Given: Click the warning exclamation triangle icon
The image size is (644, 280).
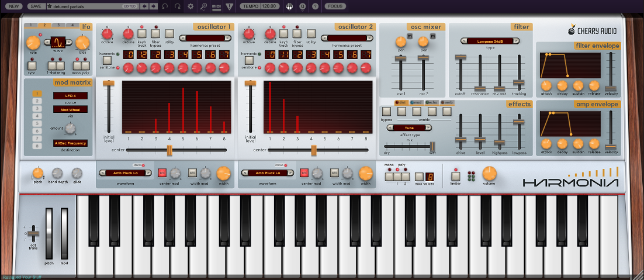Looking at the screenshot, I should (x=229, y=6).
